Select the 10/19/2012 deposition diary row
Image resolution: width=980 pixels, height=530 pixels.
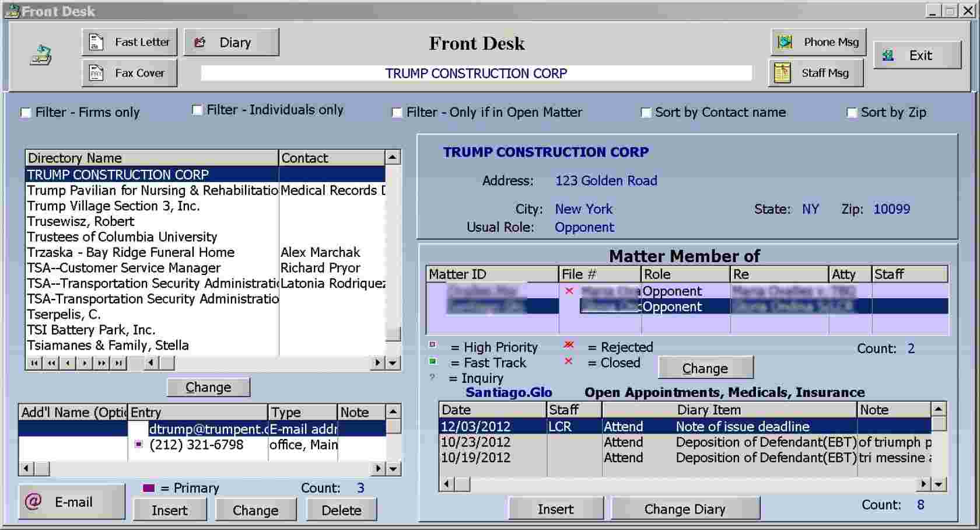coord(685,458)
